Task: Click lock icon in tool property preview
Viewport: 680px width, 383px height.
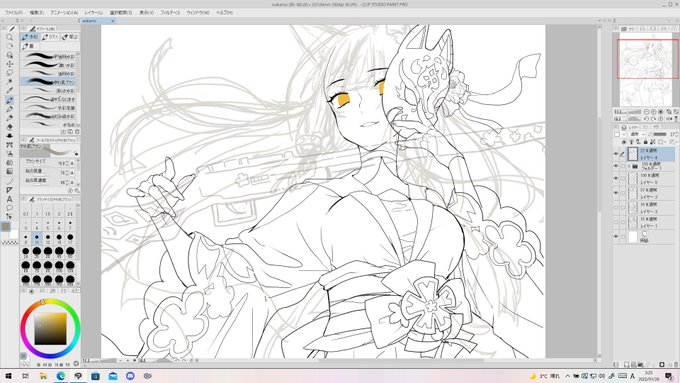Action: [x=76, y=154]
